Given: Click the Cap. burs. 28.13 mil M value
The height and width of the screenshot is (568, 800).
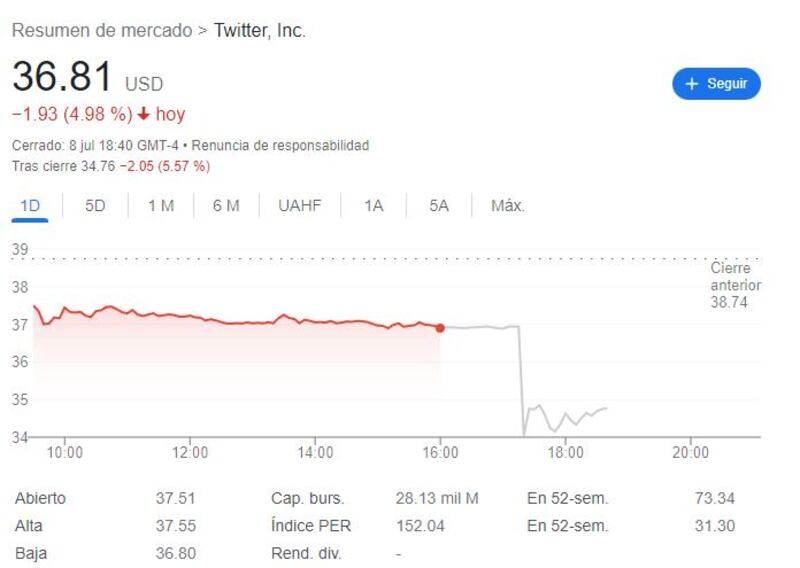Looking at the screenshot, I should click(437, 498).
